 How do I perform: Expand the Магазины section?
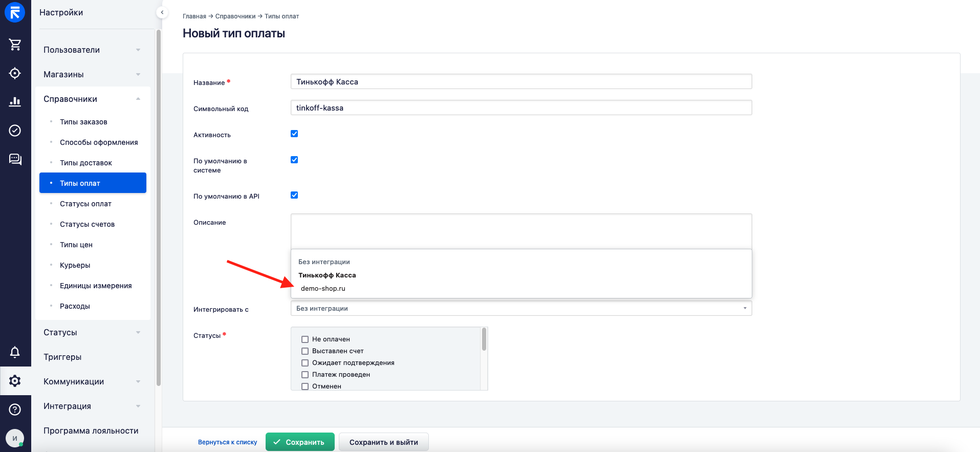[93, 74]
